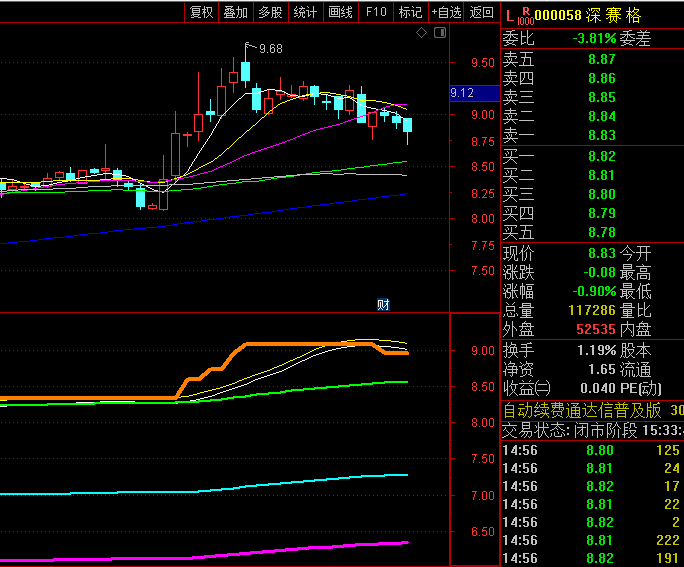Add stock with +自选 button

pyautogui.click(x=446, y=12)
